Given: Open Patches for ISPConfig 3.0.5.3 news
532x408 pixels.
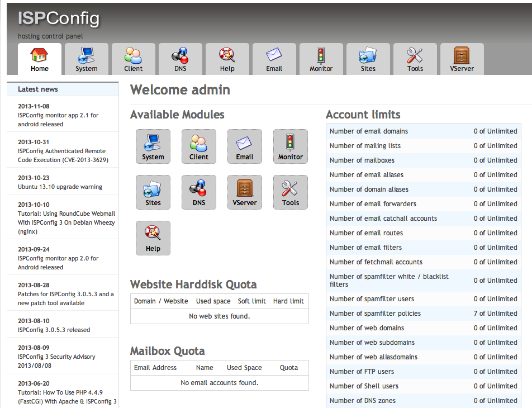Looking at the screenshot, I should click(66, 298).
